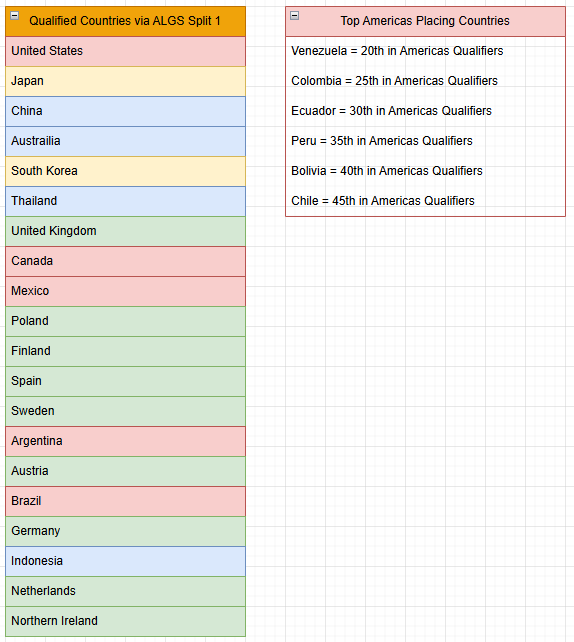574x642 pixels.
Task: Select the Indonesia row
Action: click(125, 561)
